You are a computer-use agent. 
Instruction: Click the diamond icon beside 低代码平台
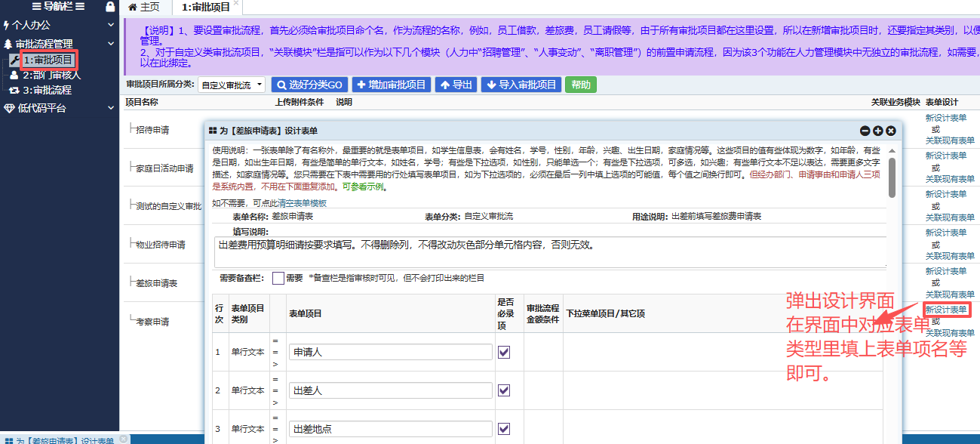click(9, 108)
